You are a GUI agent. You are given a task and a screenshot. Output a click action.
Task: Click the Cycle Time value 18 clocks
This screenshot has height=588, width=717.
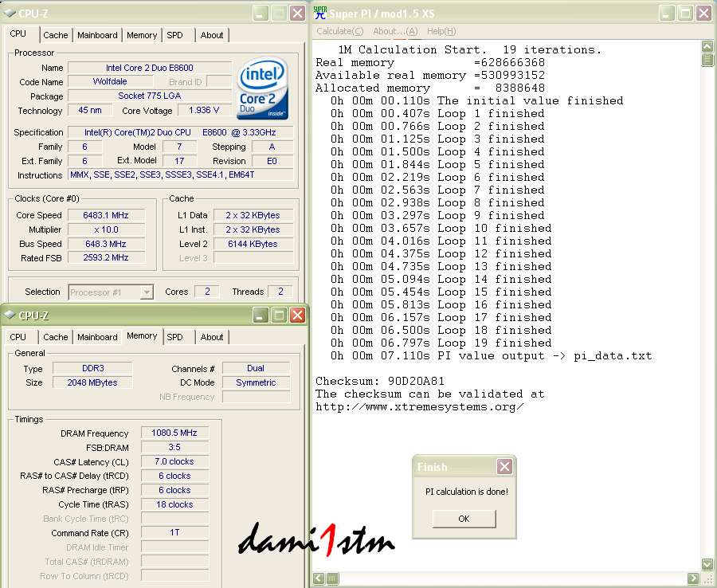pyautogui.click(x=174, y=504)
